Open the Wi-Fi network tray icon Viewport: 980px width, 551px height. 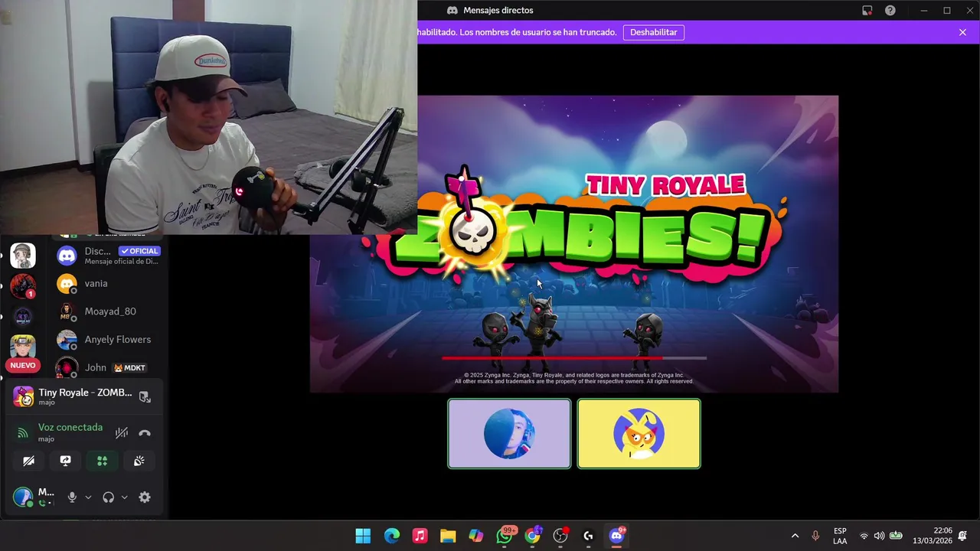pyautogui.click(x=864, y=536)
